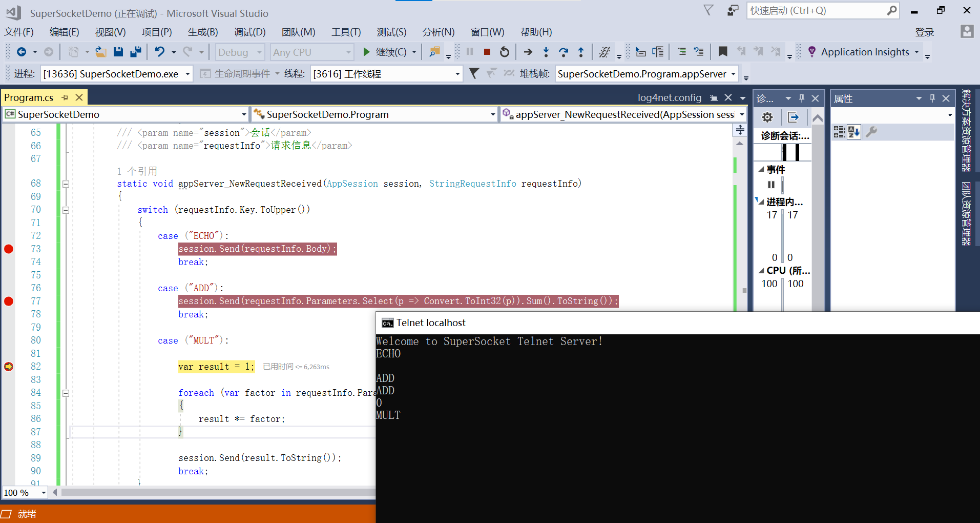This screenshot has height=523, width=980.
Task: Step Into the next statement
Action: (x=547, y=52)
